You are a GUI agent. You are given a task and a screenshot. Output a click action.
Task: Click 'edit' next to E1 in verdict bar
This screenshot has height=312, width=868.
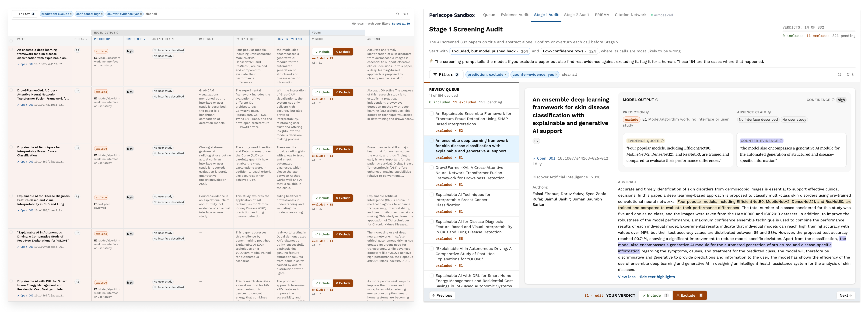click(599, 295)
